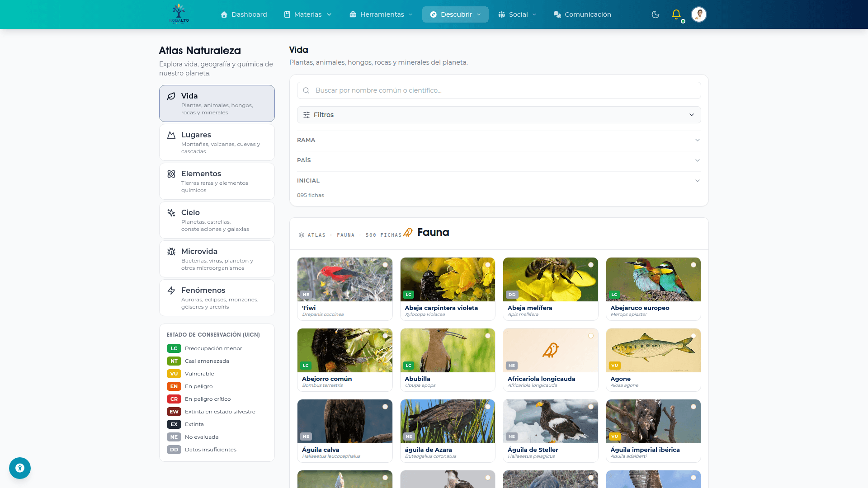Open notifications bell icon

coord(676,14)
